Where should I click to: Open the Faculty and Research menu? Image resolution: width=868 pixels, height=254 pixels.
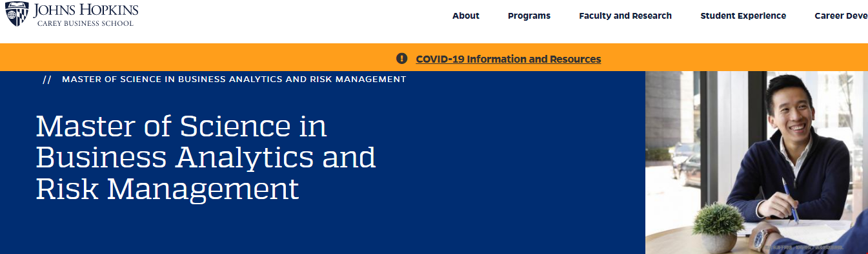pos(625,16)
